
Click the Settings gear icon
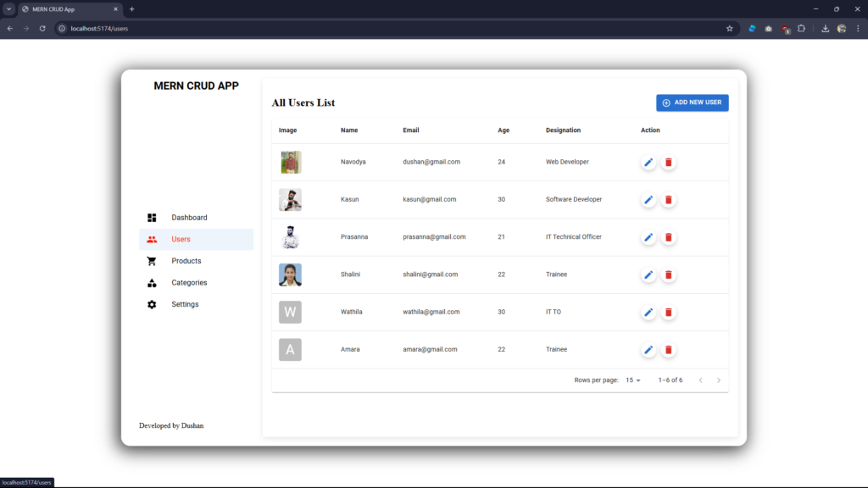(152, 304)
